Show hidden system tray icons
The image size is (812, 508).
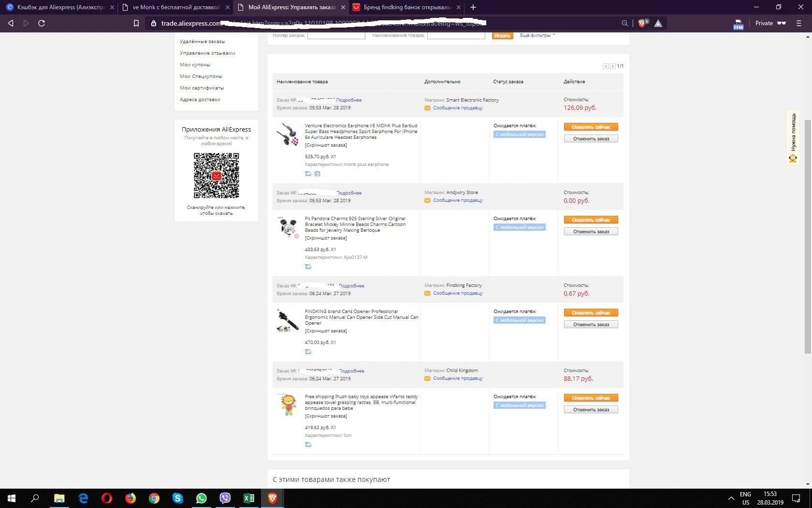click(731, 498)
